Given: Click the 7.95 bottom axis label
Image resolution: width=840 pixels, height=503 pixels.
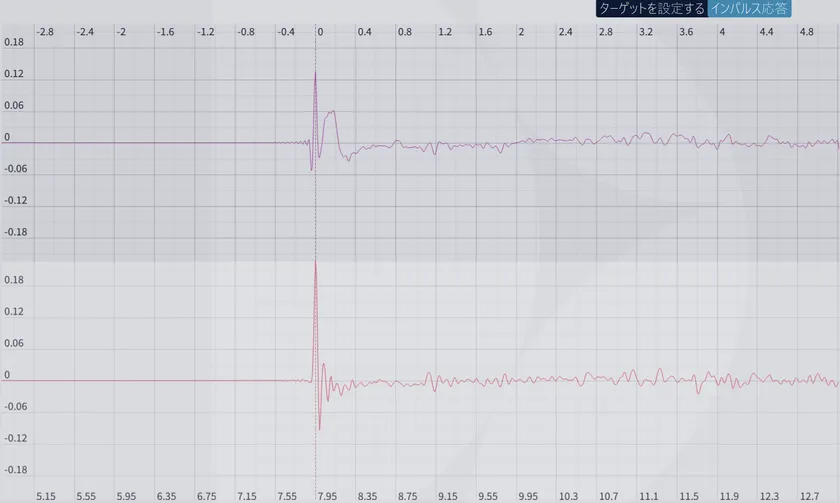Looking at the screenshot, I should click(x=327, y=496).
